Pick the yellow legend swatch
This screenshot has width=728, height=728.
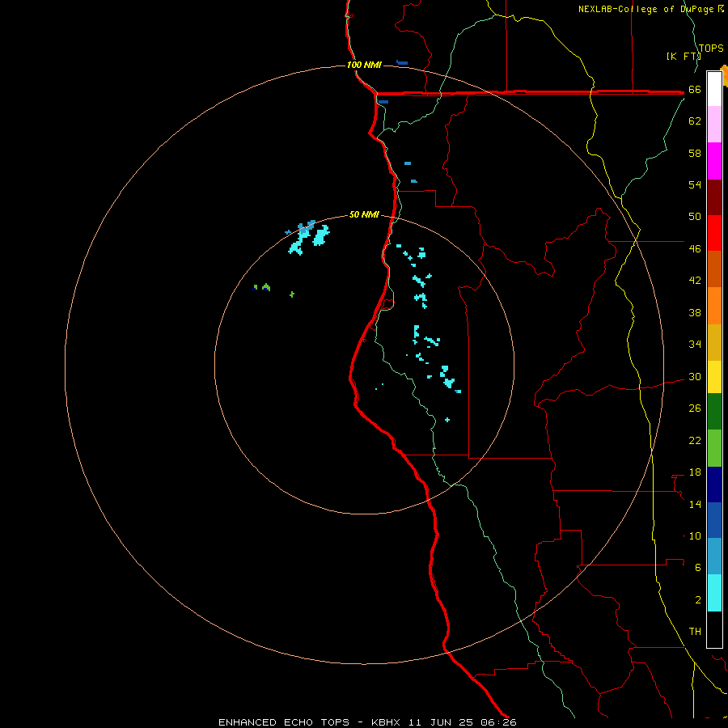(x=714, y=377)
